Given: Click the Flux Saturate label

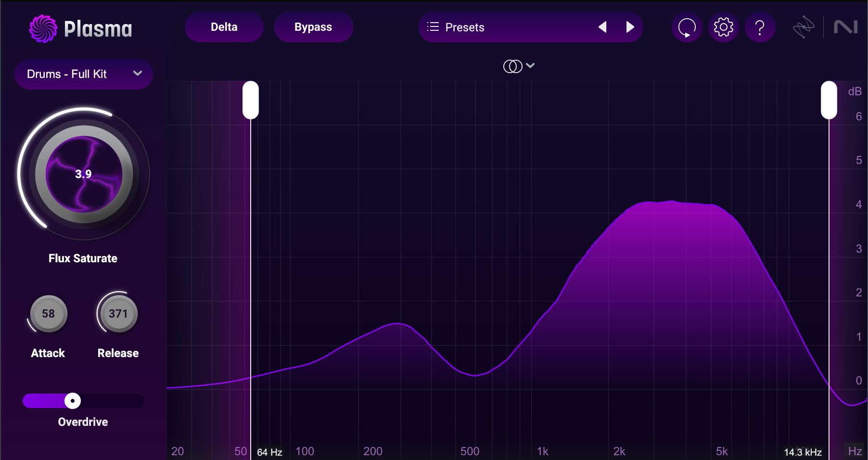Looking at the screenshot, I should [83, 258].
